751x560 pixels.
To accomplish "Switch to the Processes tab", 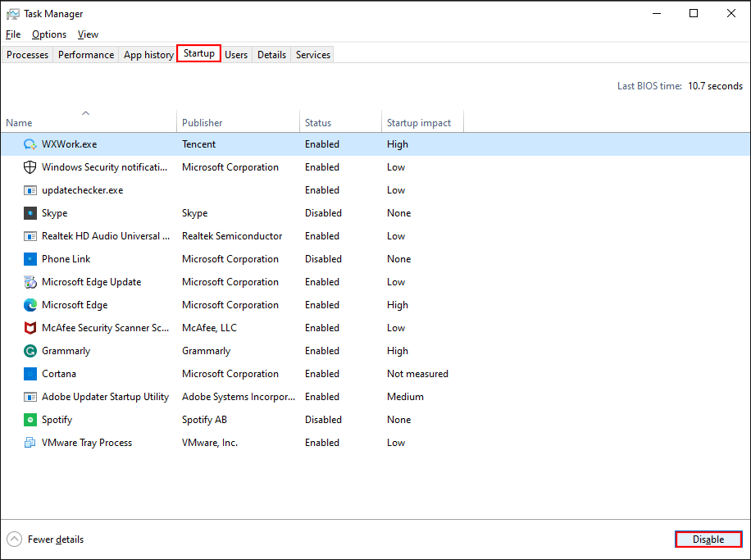I will (x=27, y=54).
